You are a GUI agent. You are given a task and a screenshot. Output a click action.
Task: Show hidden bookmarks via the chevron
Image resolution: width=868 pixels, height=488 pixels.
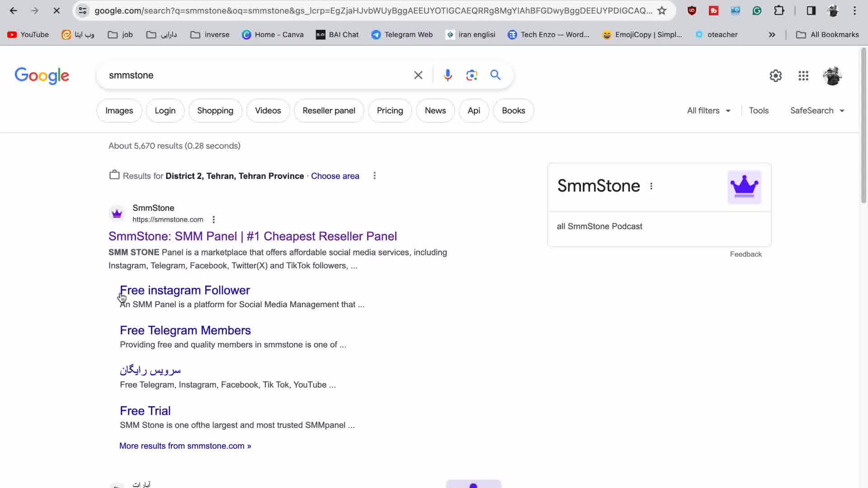772,34
